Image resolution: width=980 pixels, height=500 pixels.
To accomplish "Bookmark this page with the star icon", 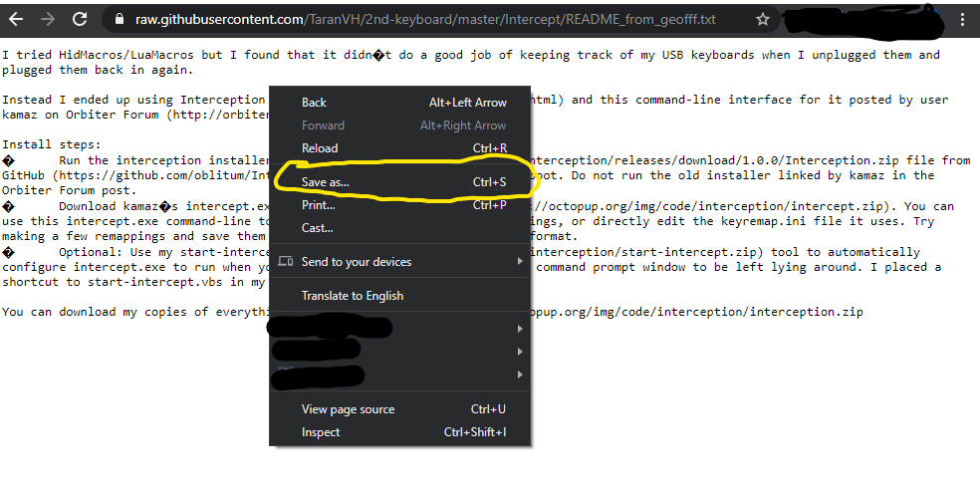I will pos(763,19).
